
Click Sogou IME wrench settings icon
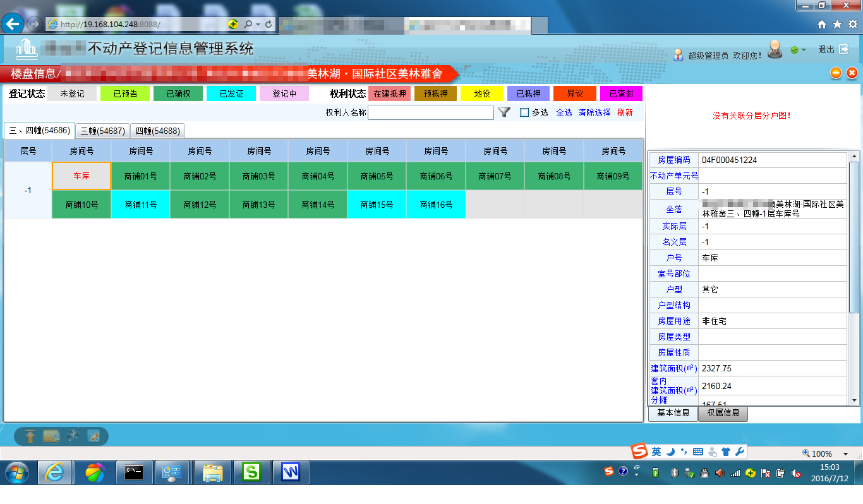pos(740,451)
